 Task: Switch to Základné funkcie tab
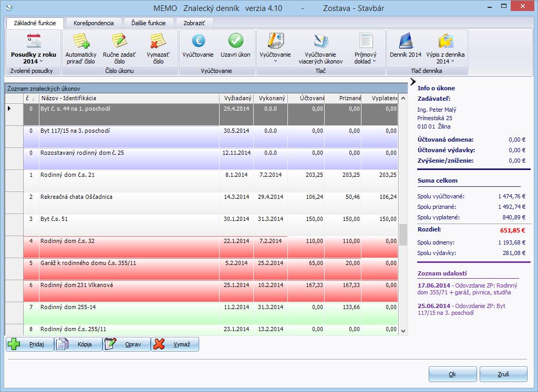[35, 23]
